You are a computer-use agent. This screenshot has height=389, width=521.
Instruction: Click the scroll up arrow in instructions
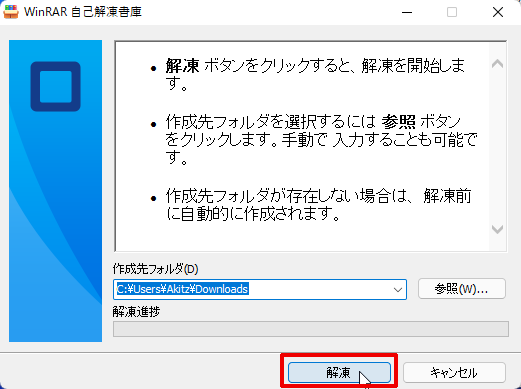point(497,64)
